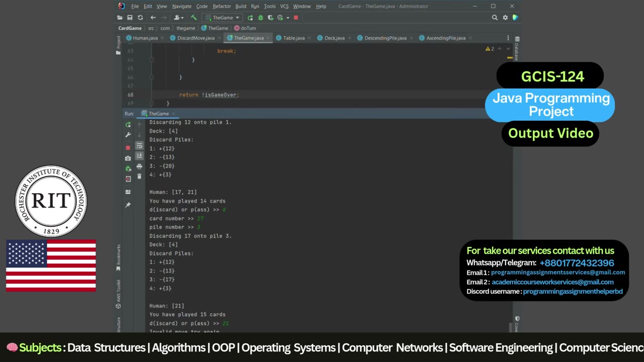The image size is (644, 362).
Task: Click thegame package in breadcrumb
Action: (186, 28)
